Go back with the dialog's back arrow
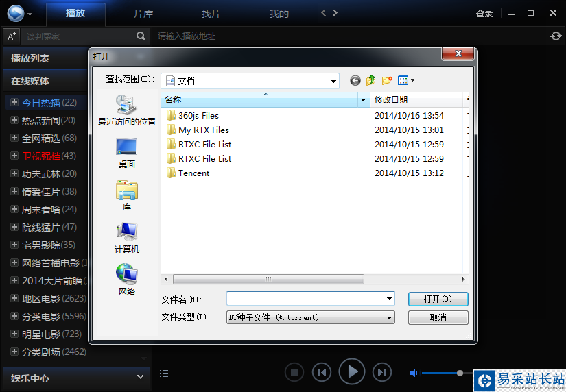This screenshot has width=566, height=392. point(355,80)
